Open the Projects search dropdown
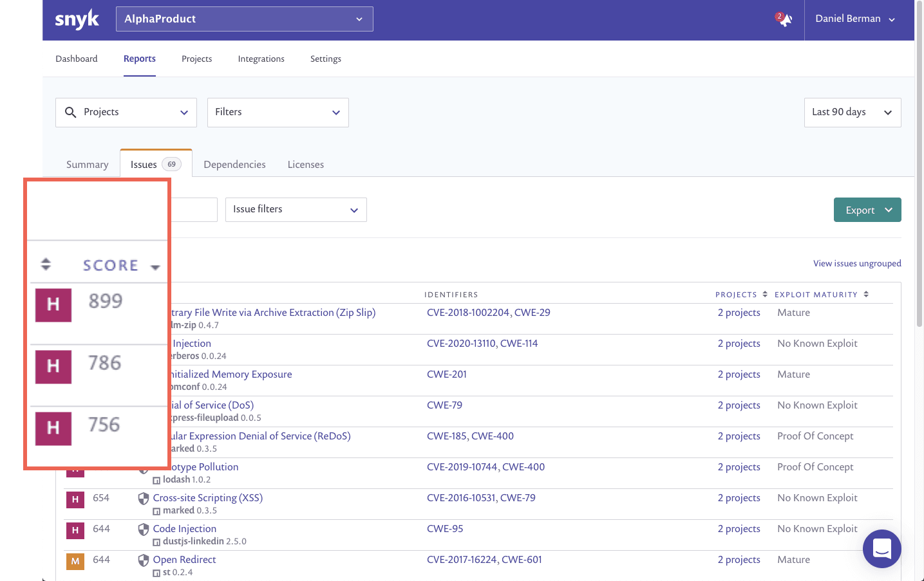The width and height of the screenshot is (924, 581). click(x=126, y=113)
